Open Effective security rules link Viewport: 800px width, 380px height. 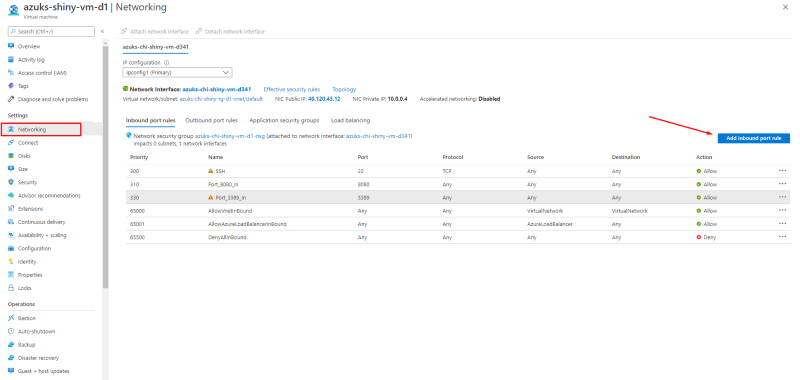click(x=292, y=89)
